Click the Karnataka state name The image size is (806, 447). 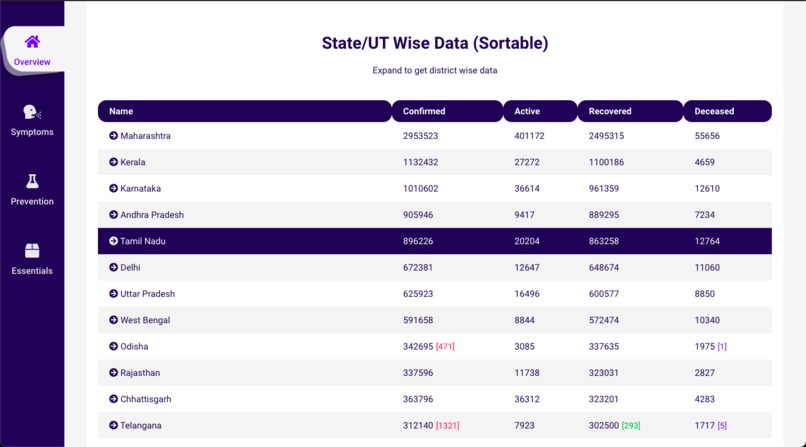click(140, 188)
